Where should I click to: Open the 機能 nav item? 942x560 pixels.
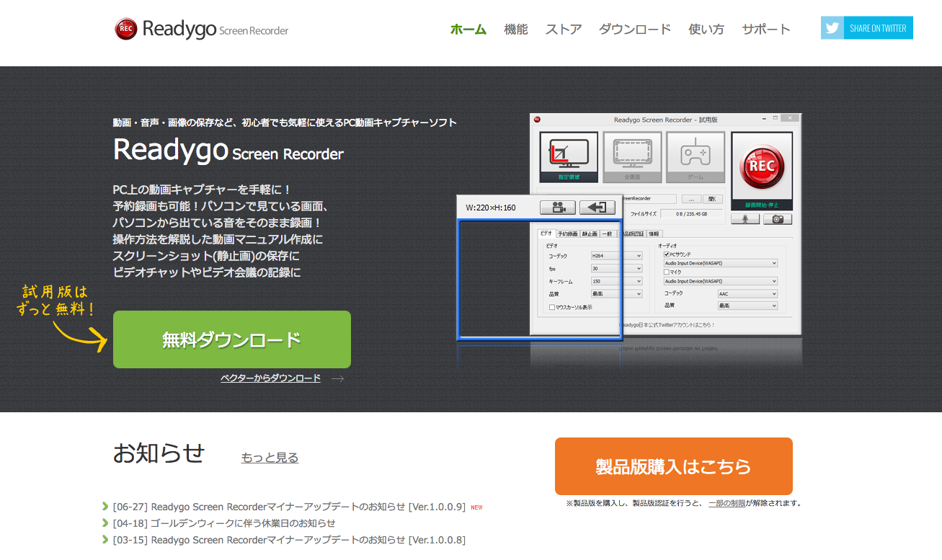tap(516, 30)
